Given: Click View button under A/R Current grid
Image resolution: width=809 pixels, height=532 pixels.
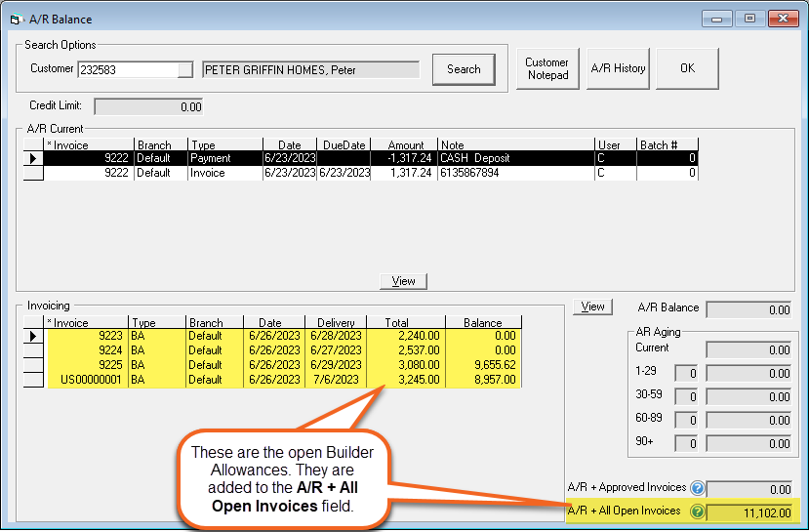Looking at the screenshot, I should [x=403, y=281].
